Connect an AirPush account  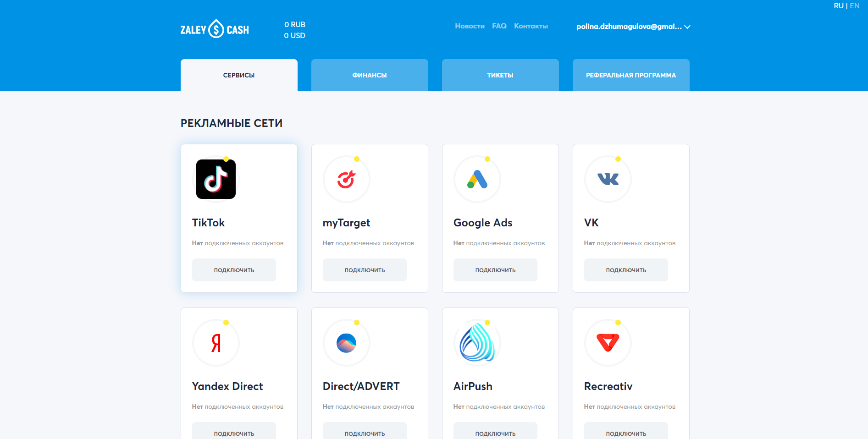[495, 431]
